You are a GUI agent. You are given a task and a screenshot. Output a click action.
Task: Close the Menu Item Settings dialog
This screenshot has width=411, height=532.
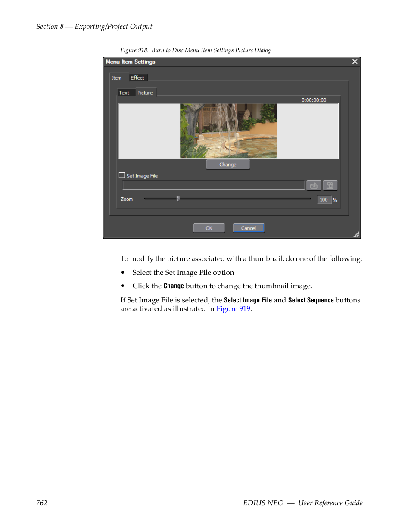355,62
